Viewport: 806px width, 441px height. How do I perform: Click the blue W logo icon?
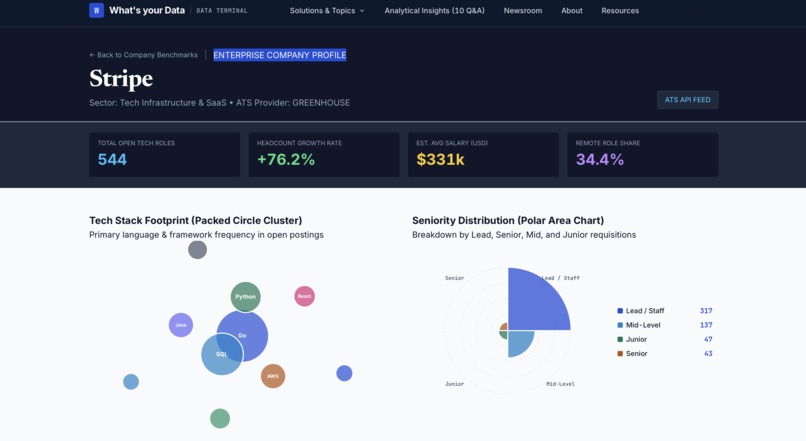point(96,10)
